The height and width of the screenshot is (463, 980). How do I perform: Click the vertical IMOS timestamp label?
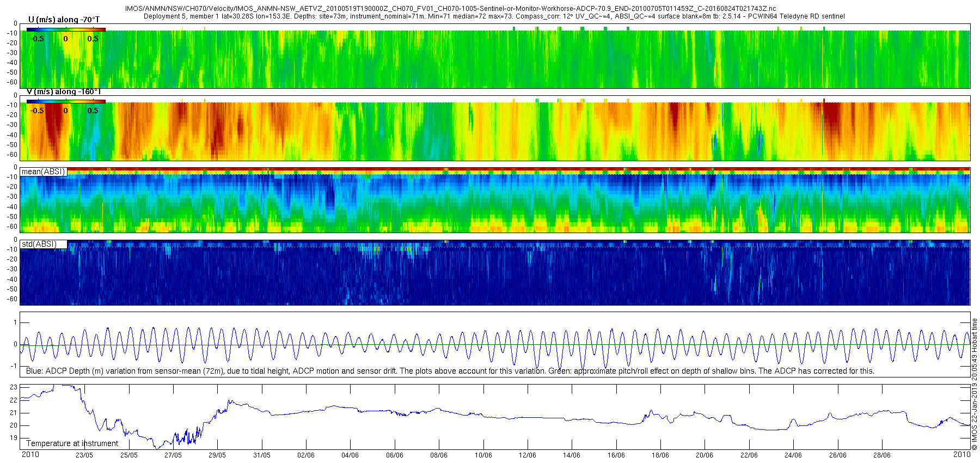click(975, 384)
